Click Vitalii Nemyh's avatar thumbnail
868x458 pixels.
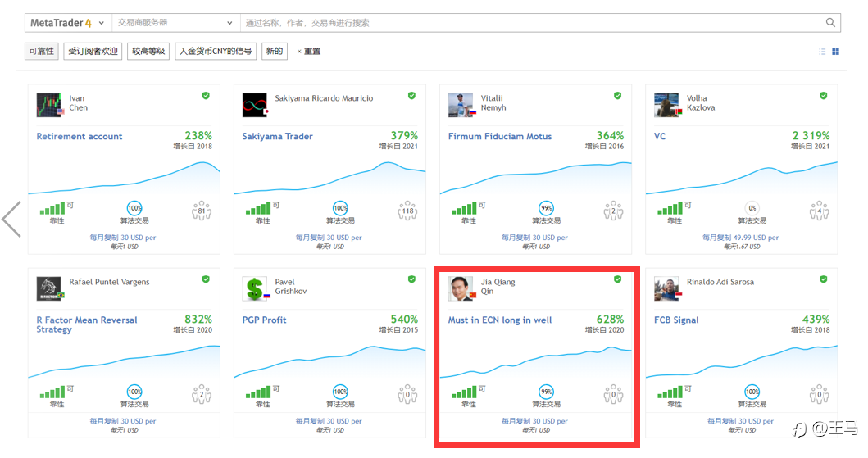pyautogui.click(x=461, y=105)
